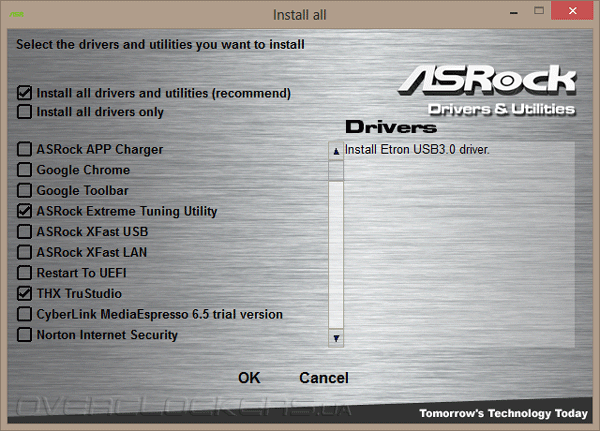
Task: Click the 'Select the drivers and utilities' heading
Action: tap(160, 44)
